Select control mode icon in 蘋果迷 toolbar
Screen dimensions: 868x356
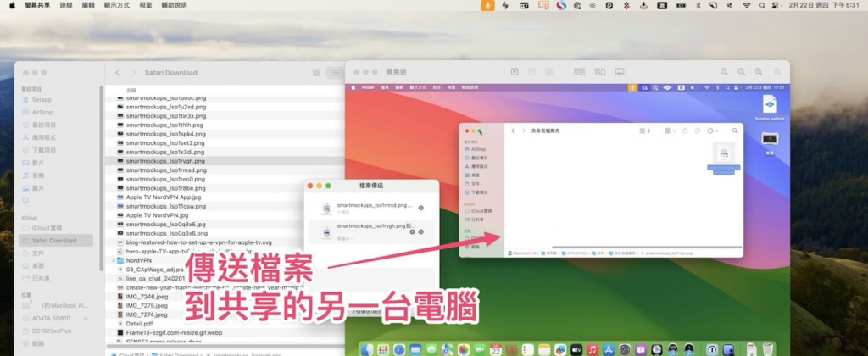click(x=515, y=72)
